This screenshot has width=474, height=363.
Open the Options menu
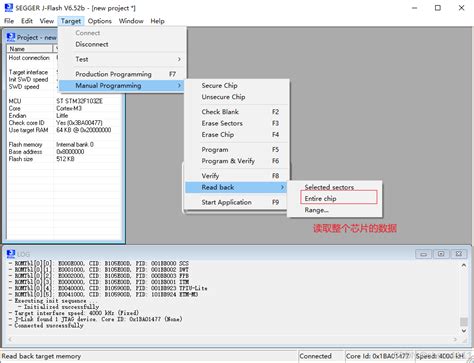point(100,21)
